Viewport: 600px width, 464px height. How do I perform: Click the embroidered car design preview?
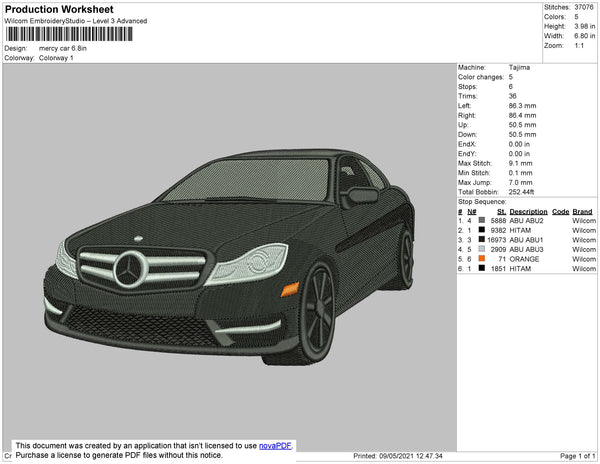[x=230, y=257]
